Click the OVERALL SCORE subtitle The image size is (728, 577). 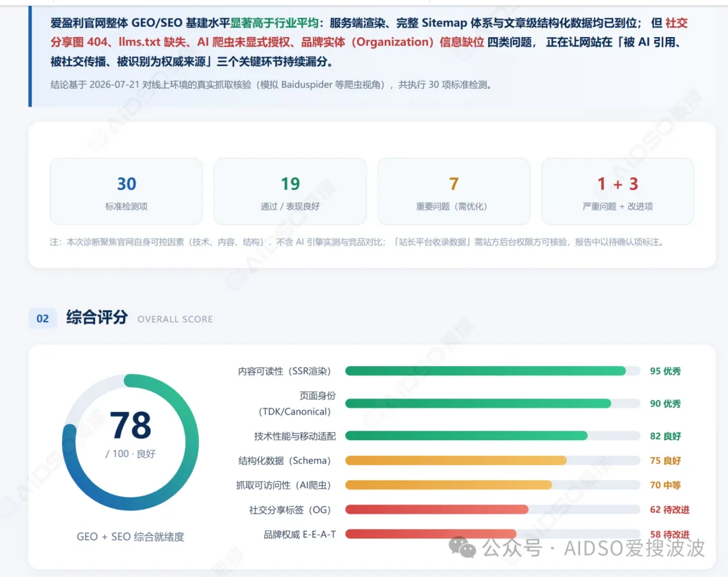(x=175, y=320)
